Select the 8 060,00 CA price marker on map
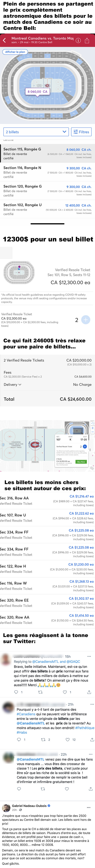The width and height of the screenshot is (95, 868). [x=37, y=92]
